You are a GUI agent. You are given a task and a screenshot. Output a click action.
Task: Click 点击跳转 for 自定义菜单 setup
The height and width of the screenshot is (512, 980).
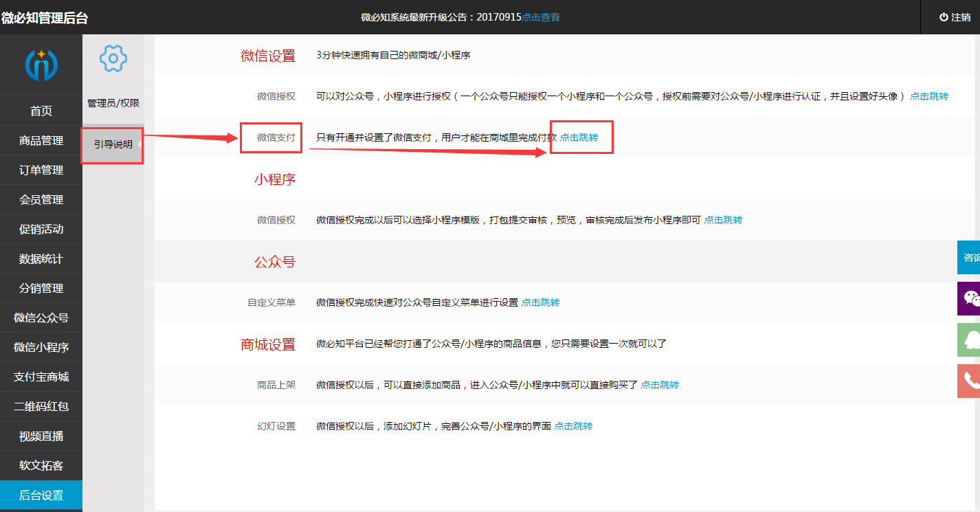point(540,302)
